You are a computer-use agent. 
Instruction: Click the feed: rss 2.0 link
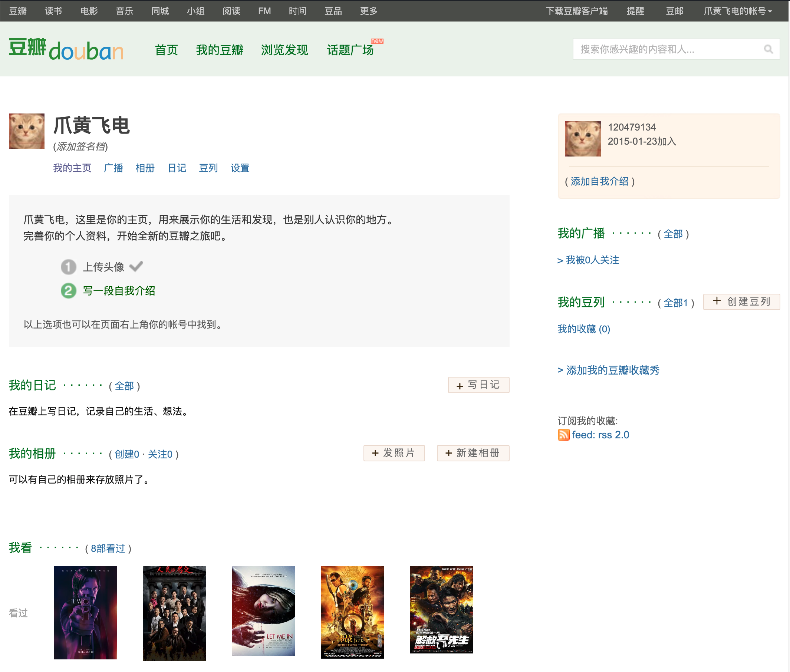click(601, 435)
